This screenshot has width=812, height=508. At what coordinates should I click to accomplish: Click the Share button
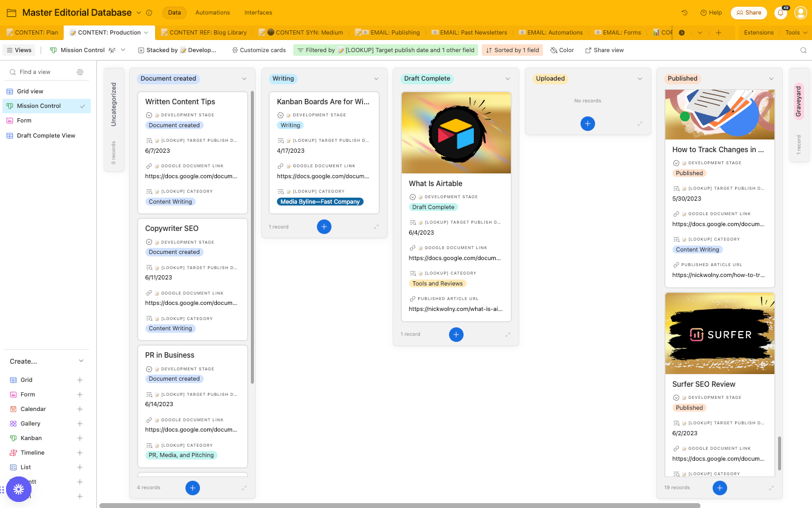(749, 13)
